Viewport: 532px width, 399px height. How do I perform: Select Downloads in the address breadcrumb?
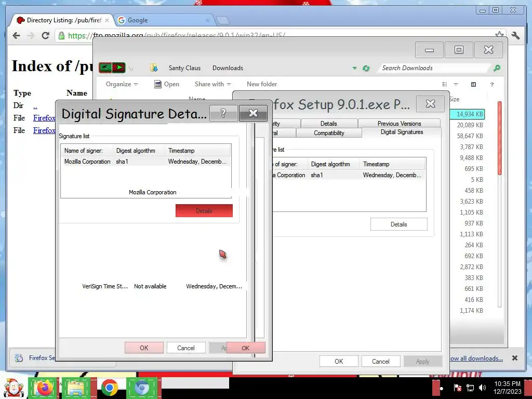228,68
